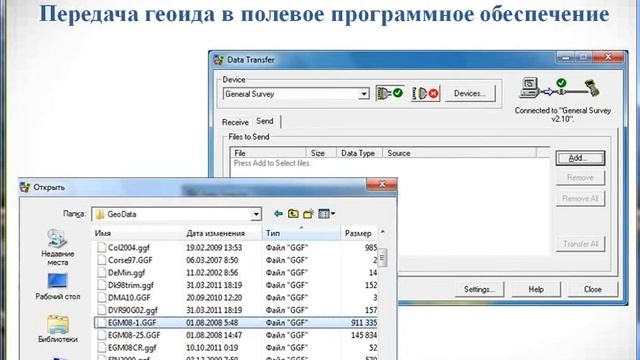Click the green back arrow icon
Viewport: 640px width, 360px height.
point(278,214)
